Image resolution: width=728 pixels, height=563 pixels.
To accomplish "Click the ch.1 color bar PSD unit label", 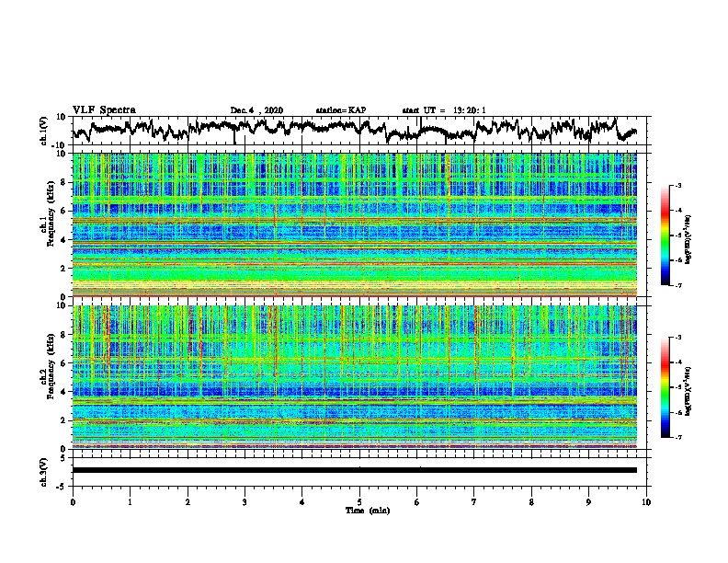I will (688, 240).
